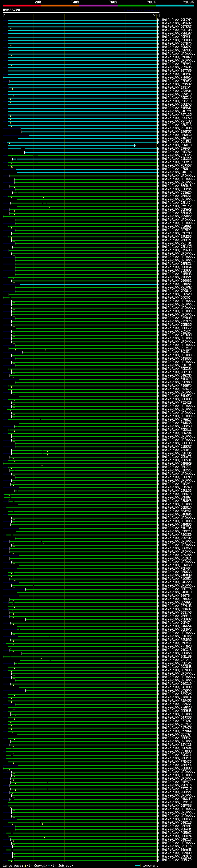Select the last hit UniRef100_C5FL79

(177, 860)
